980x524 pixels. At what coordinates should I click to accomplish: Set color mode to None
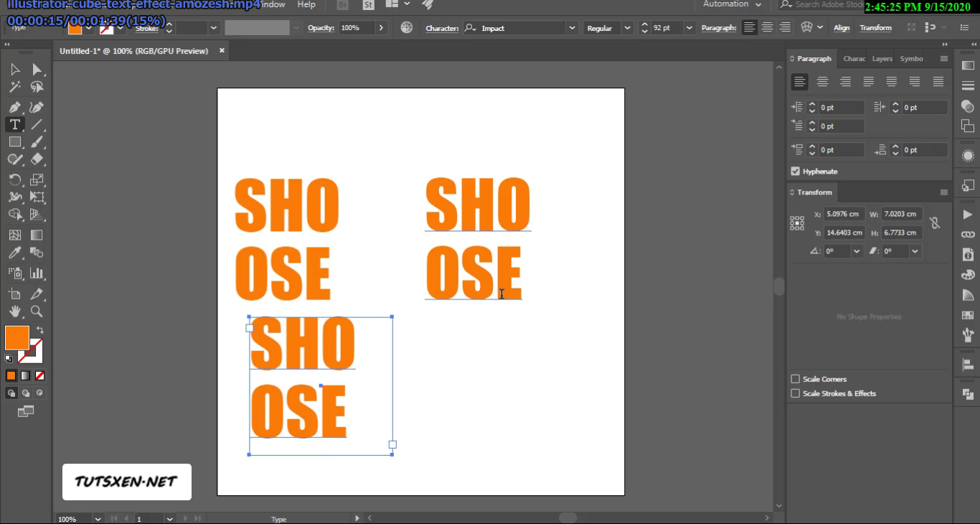coord(40,375)
